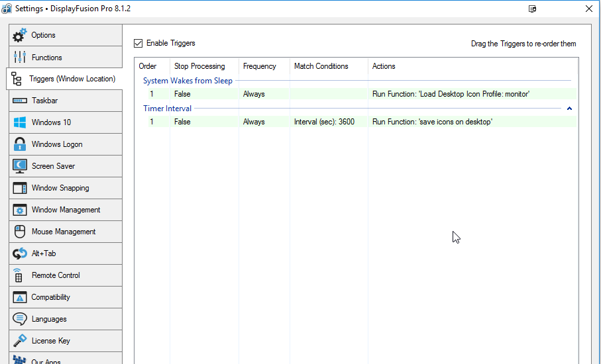Screen dimensions: 601x364
Task: Click the Remote Control icon
Action: point(18,275)
